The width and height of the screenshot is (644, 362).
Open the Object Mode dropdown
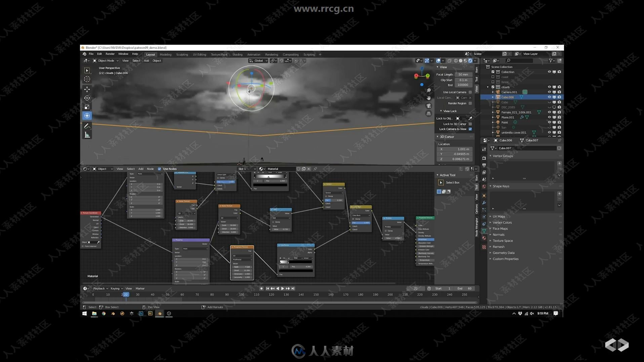106,61
